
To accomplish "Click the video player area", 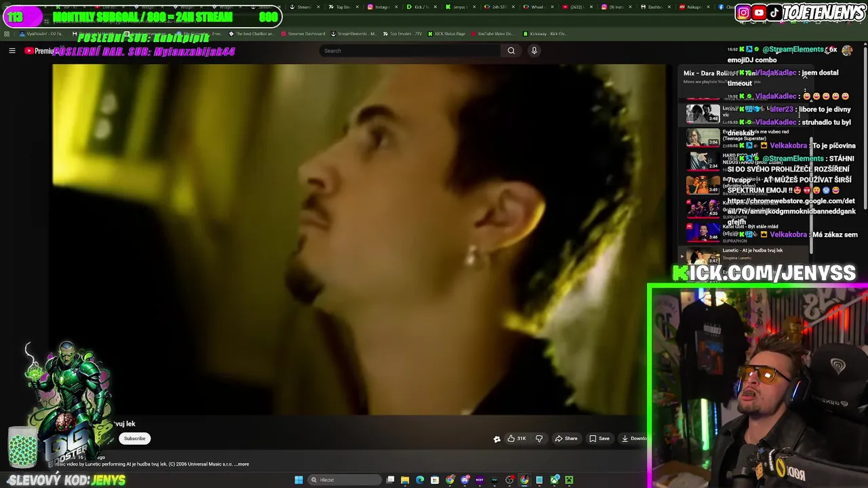I will tap(359, 239).
